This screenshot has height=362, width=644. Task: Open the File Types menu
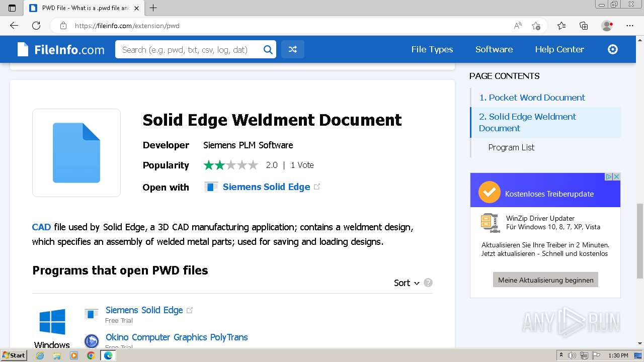[432, 49]
